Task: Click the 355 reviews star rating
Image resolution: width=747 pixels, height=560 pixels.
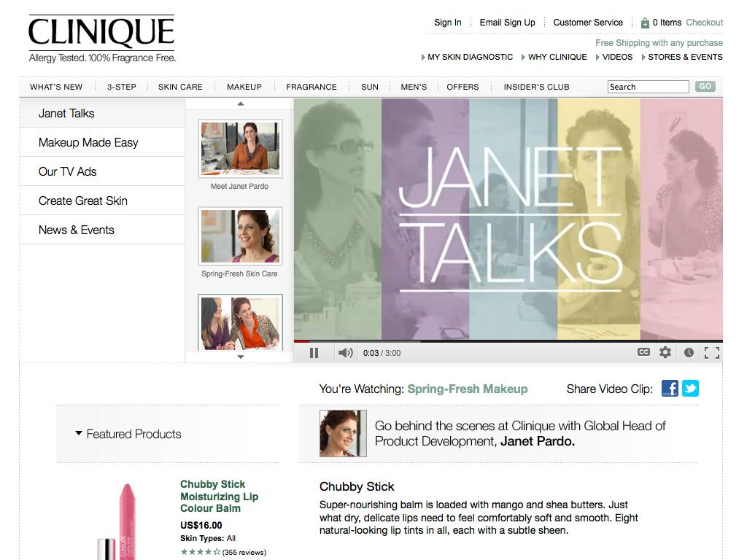Action: coord(223,553)
